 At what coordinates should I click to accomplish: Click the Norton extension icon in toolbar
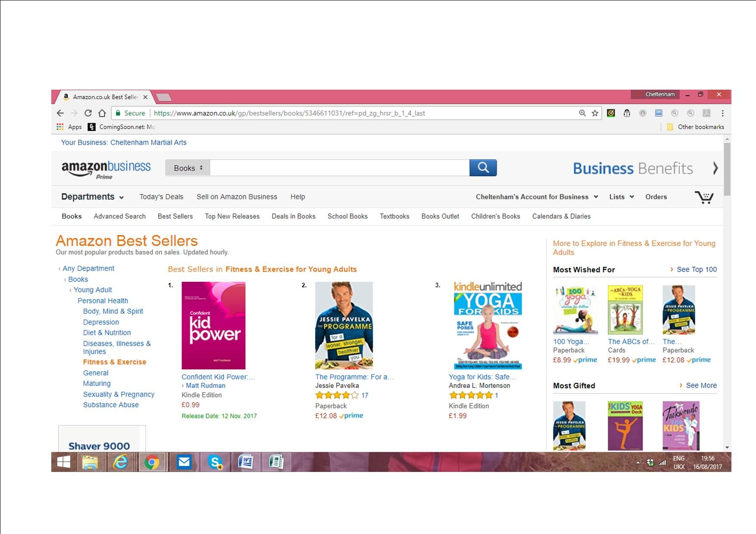[x=611, y=113]
